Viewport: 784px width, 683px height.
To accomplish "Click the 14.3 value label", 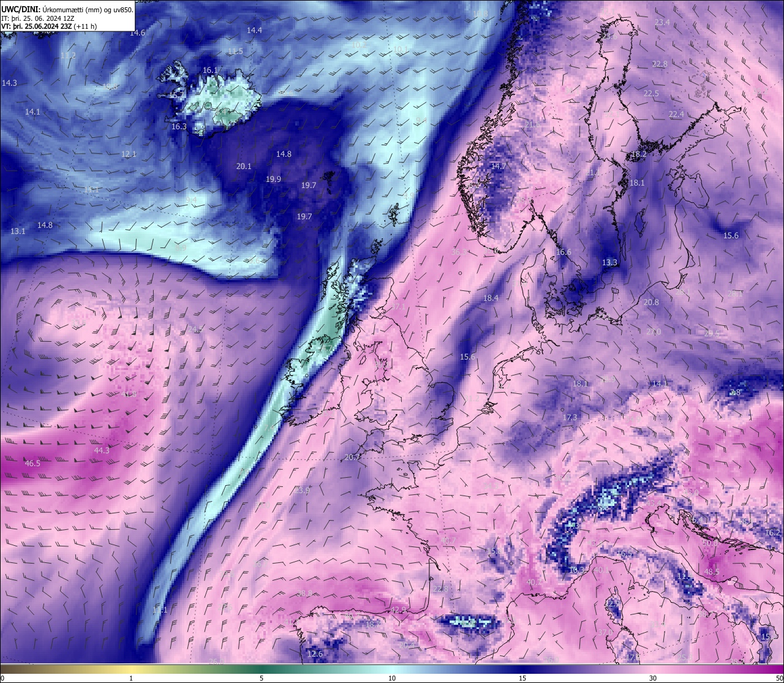I will tap(9, 83).
